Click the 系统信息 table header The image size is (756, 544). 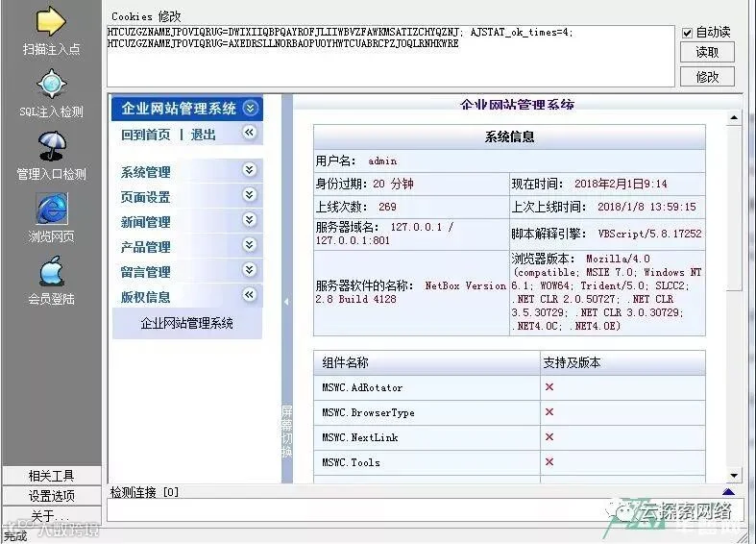510,137
